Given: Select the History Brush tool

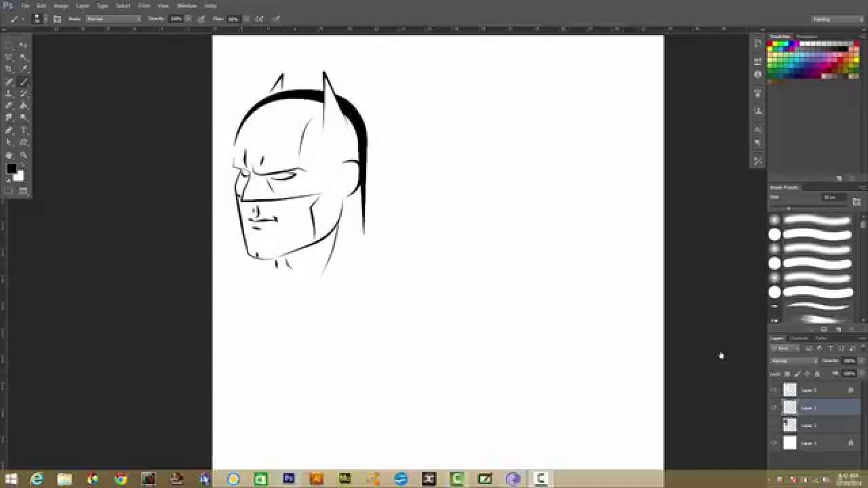Looking at the screenshot, I should click(24, 94).
